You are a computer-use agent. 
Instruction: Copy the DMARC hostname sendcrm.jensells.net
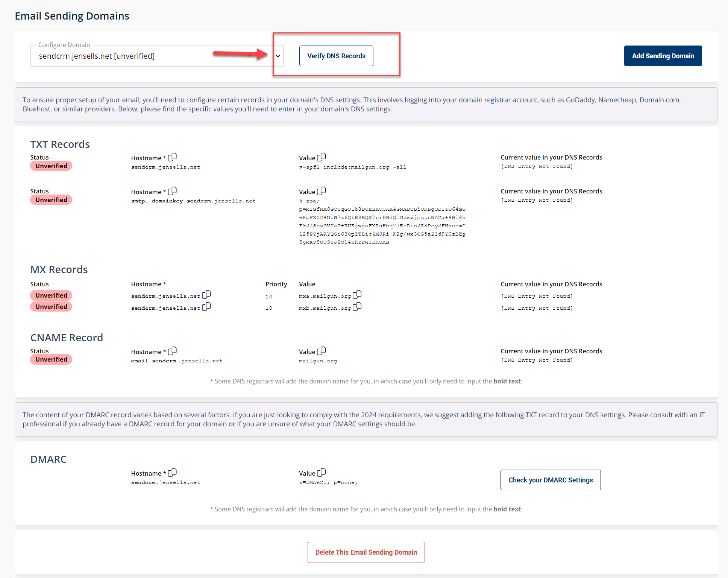point(173,472)
